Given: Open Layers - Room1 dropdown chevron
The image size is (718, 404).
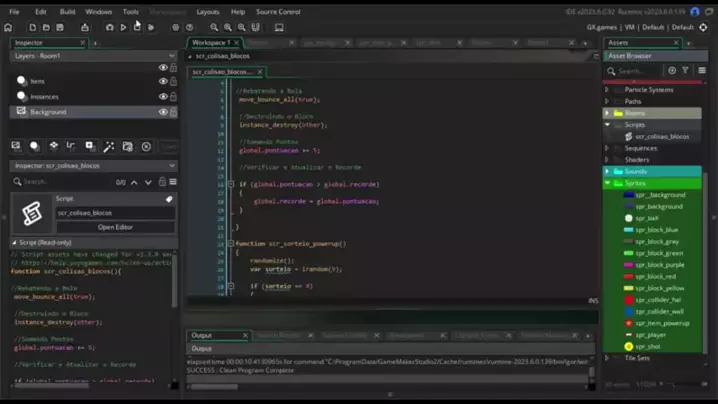Looking at the screenshot, I should 172,56.
